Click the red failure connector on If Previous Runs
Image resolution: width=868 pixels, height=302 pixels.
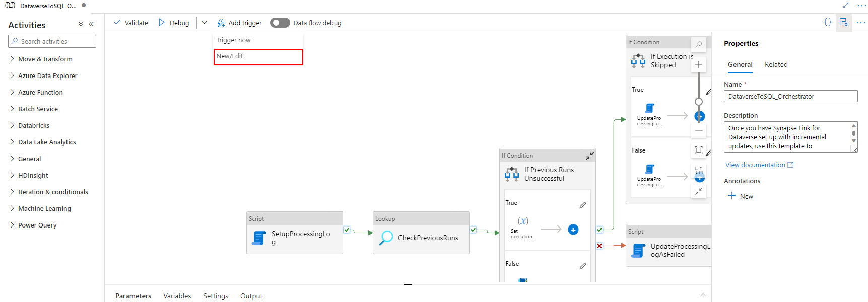click(x=599, y=246)
